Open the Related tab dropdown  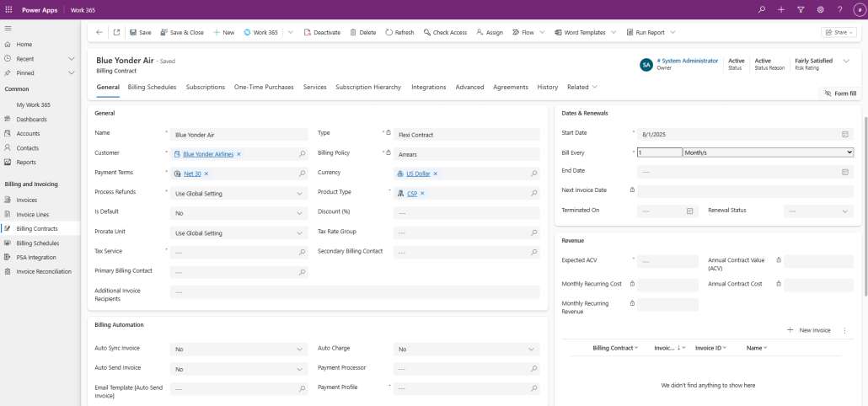pyautogui.click(x=581, y=87)
